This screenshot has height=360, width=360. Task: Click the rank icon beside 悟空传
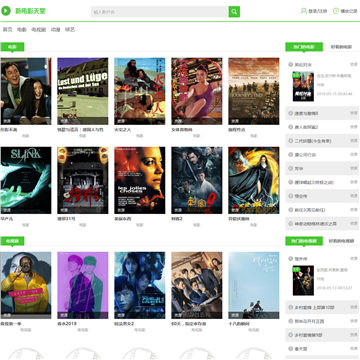pyautogui.click(x=291, y=196)
